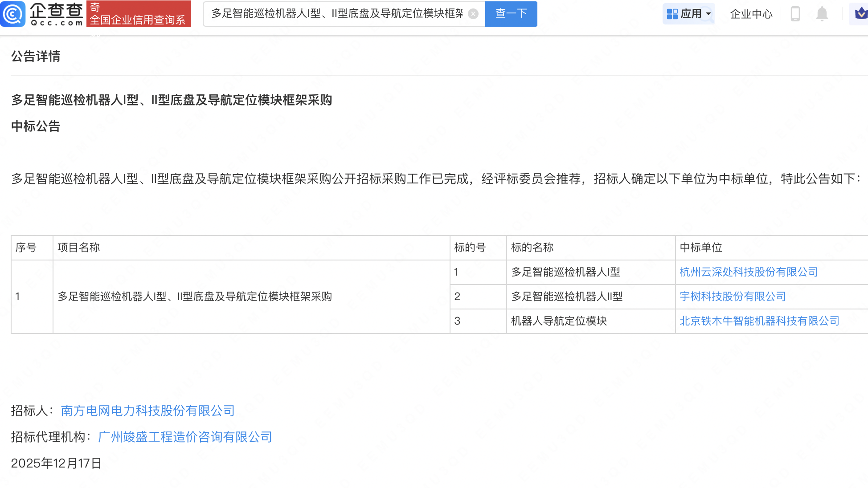This screenshot has width=868, height=488.
Task: Click the 查一下 search button
Action: [x=511, y=14]
